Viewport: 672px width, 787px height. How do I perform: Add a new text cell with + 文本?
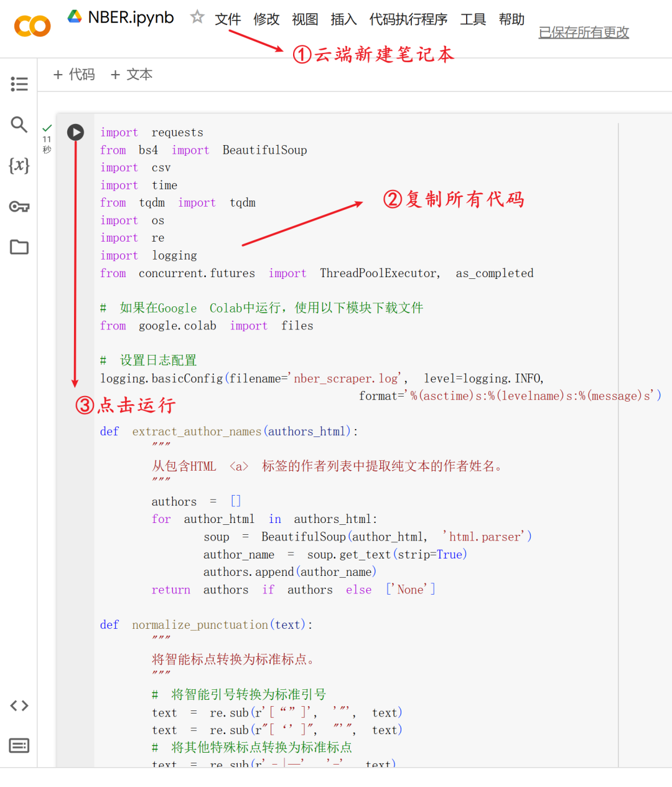pos(131,75)
